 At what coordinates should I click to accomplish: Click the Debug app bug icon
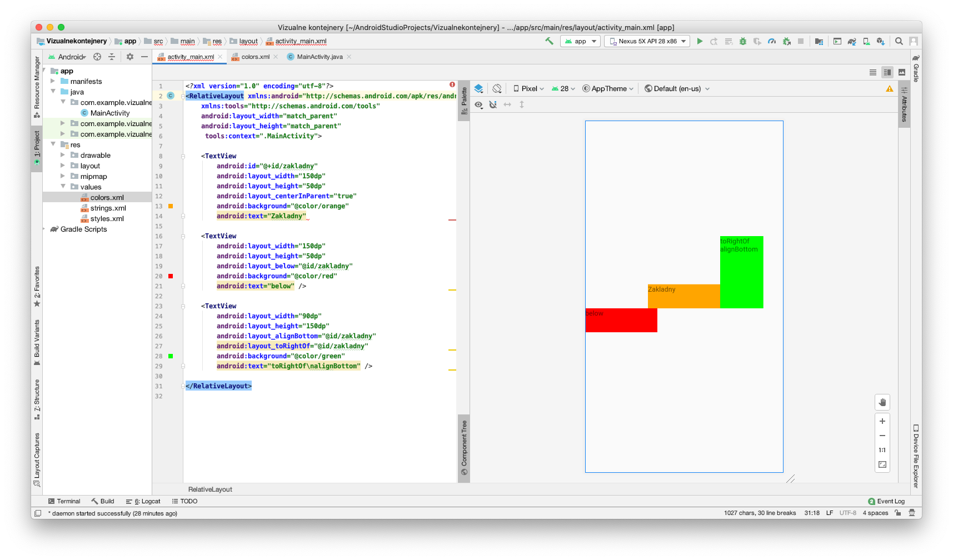[743, 41]
